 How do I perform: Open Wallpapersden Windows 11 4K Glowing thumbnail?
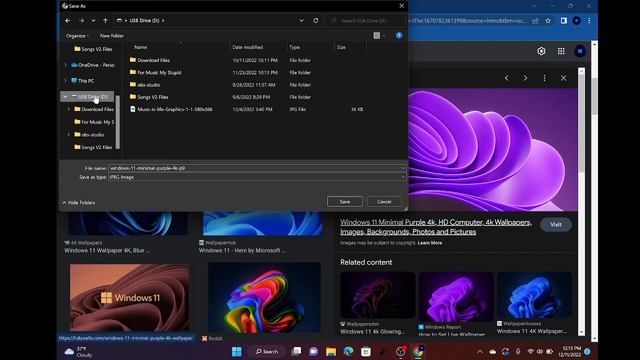(x=378, y=295)
